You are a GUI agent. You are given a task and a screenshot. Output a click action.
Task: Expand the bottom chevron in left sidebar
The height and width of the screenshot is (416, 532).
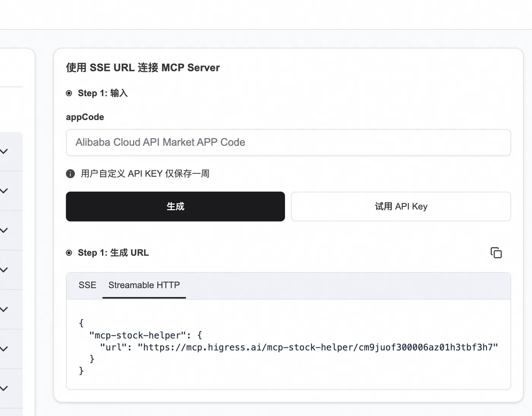click(x=4, y=388)
